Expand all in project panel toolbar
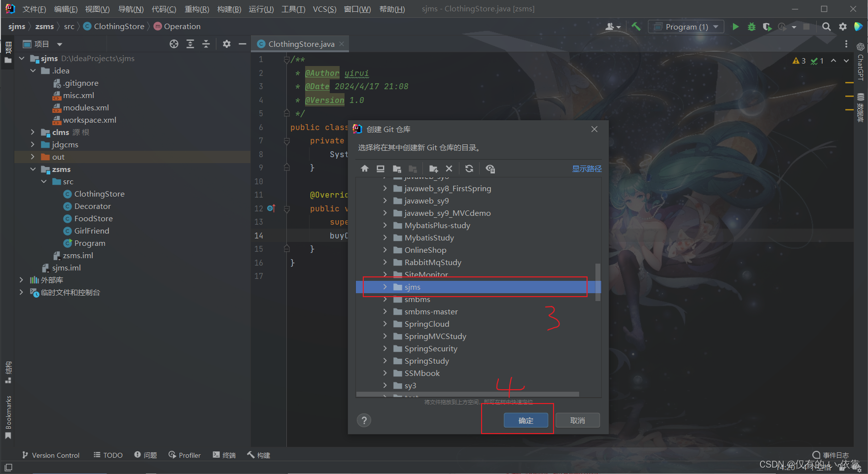Image resolution: width=868 pixels, height=474 pixels. (x=190, y=44)
